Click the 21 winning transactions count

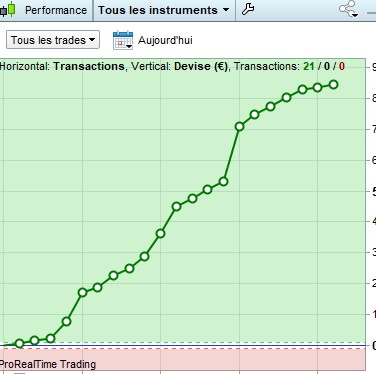tap(309, 66)
